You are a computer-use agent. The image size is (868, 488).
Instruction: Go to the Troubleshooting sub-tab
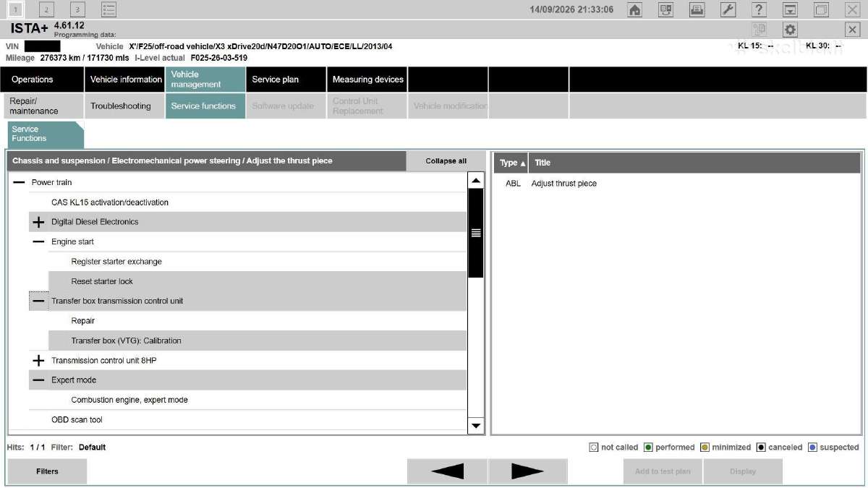[125, 106]
